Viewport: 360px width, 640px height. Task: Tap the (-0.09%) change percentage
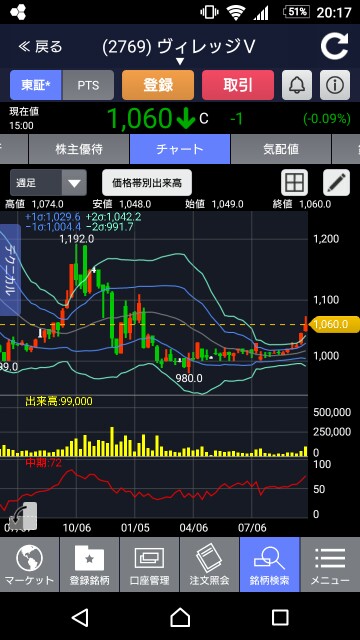pos(327,119)
